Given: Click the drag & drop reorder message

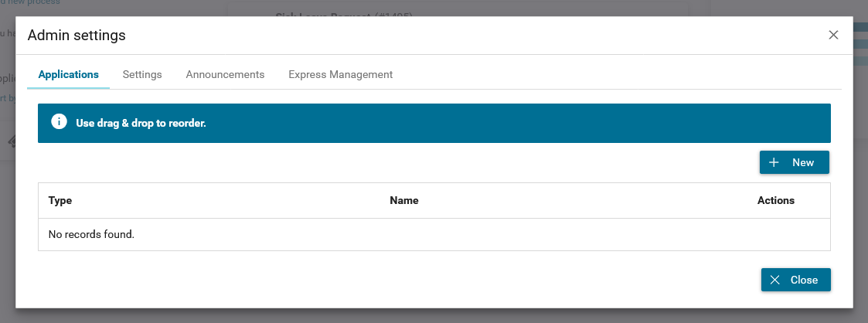Looking at the screenshot, I should click(x=141, y=124).
